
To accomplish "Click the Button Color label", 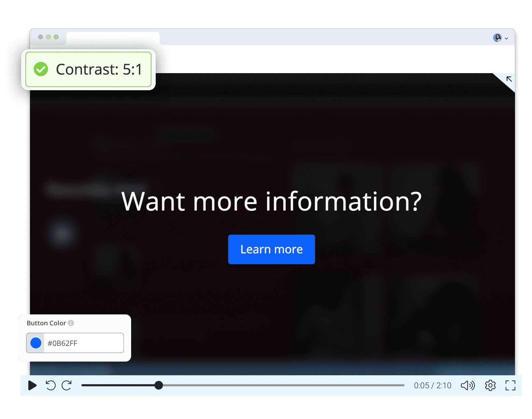I will [x=46, y=323].
